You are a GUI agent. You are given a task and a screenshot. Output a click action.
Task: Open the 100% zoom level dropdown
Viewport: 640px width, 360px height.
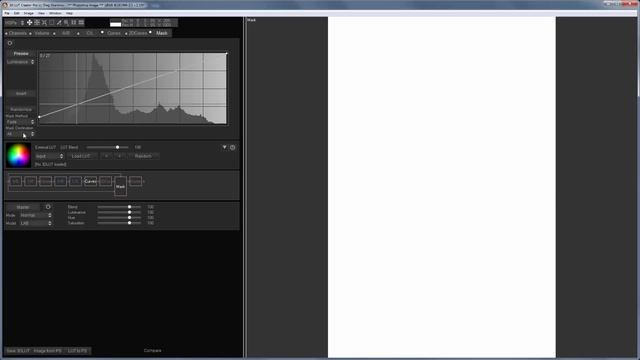point(14,22)
